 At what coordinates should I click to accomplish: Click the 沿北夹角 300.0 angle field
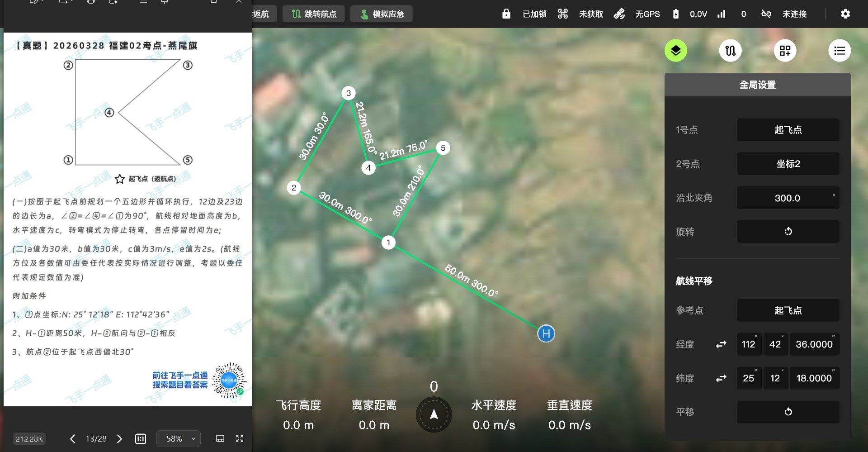click(x=788, y=198)
